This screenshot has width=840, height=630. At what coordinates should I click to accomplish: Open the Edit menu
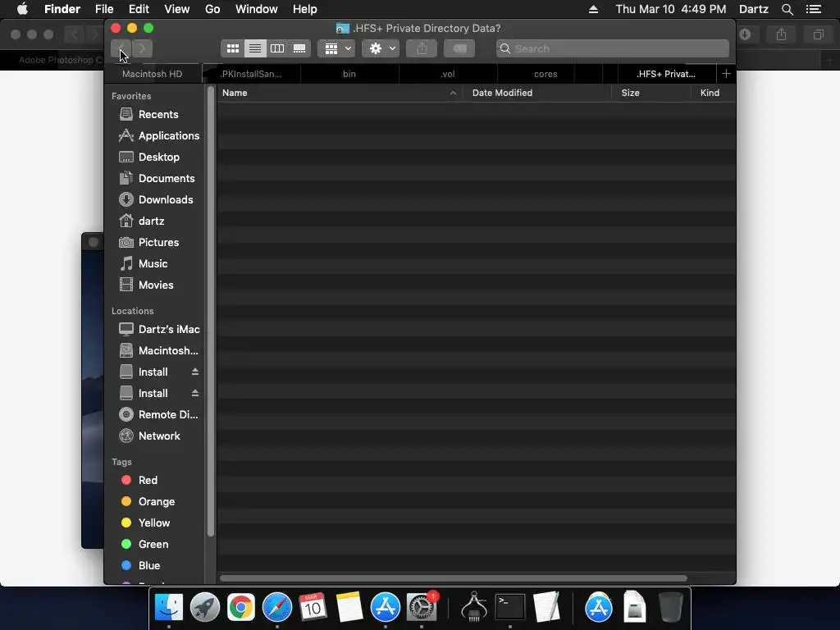click(x=139, y=9)
